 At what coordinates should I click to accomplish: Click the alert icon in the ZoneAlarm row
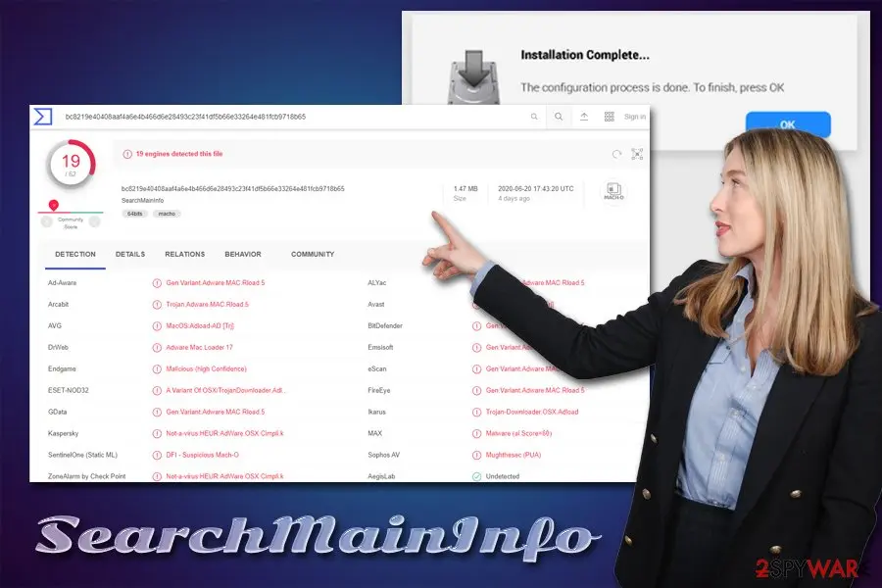pos(157,476)
